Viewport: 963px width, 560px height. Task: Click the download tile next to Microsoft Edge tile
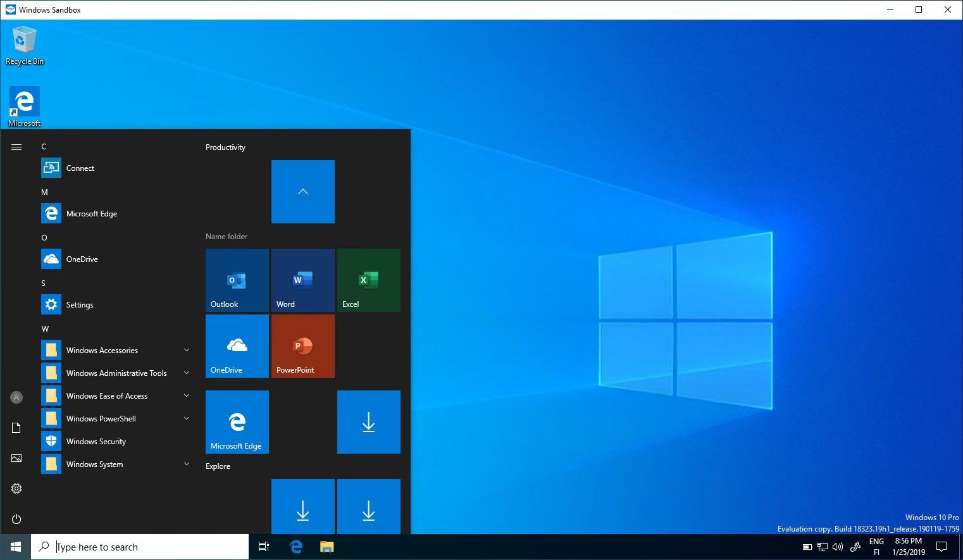(x=369, y=422)
